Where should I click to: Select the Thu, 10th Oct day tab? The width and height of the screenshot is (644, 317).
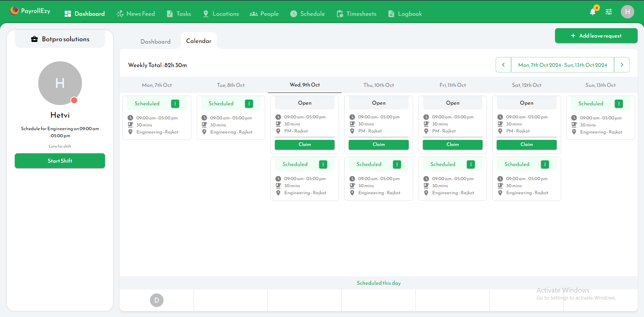click(379, 85)
